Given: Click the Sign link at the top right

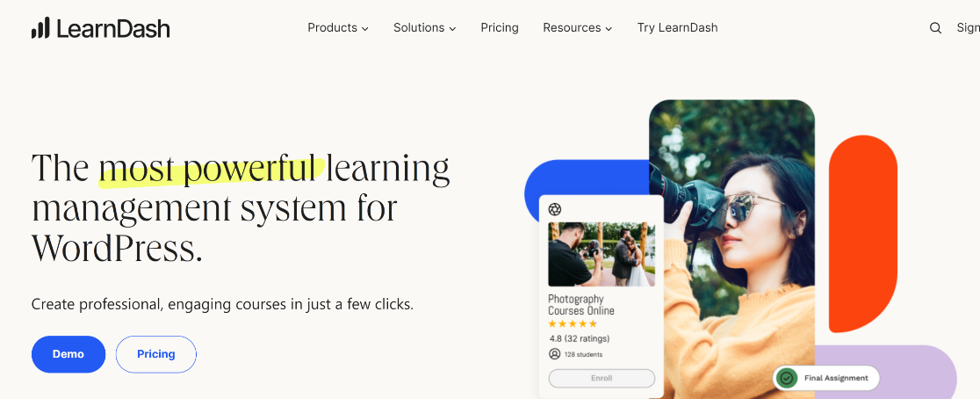Looking at the screenshot, I should click(968, 27).
